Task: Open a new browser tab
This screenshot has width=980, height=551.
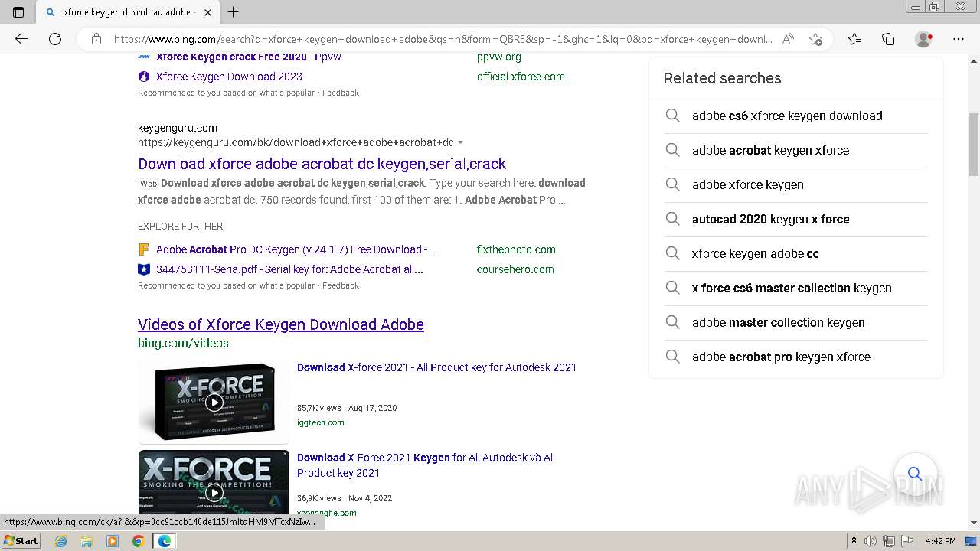Action: point(234,12)
